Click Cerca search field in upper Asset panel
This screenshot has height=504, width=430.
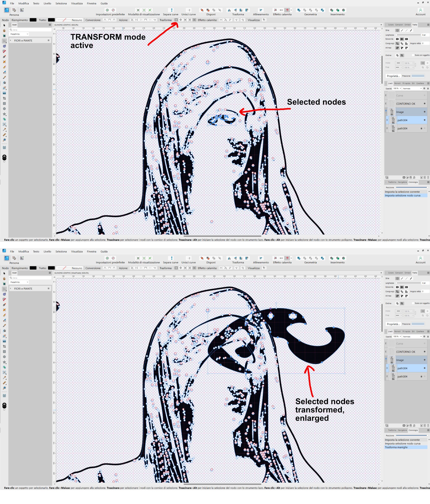[x=30, y=30]
